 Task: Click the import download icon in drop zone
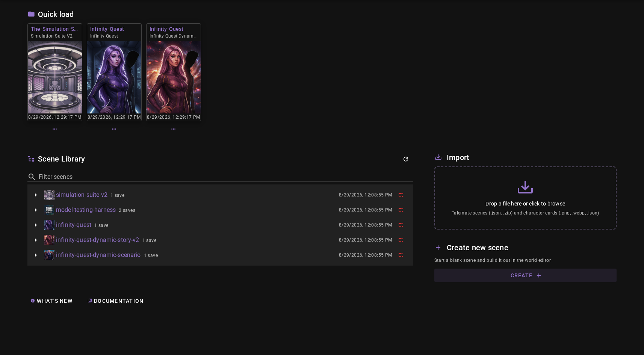[525, 187]
